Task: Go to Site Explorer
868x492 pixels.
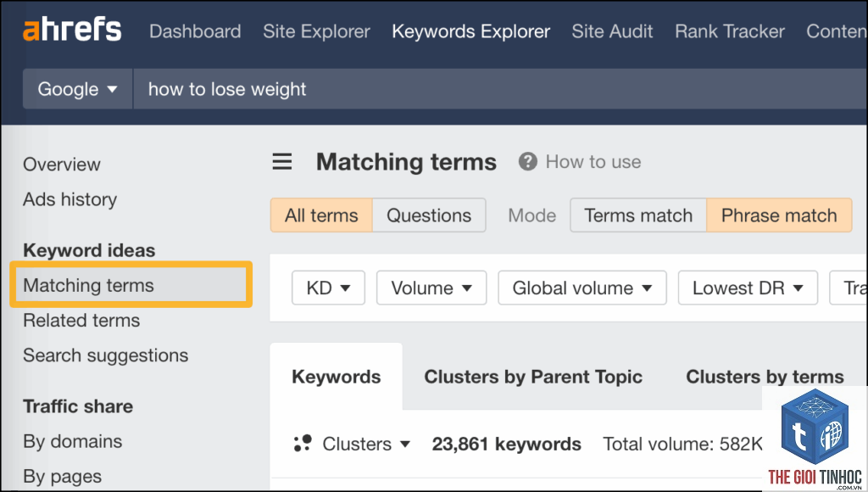Action: 316,31
